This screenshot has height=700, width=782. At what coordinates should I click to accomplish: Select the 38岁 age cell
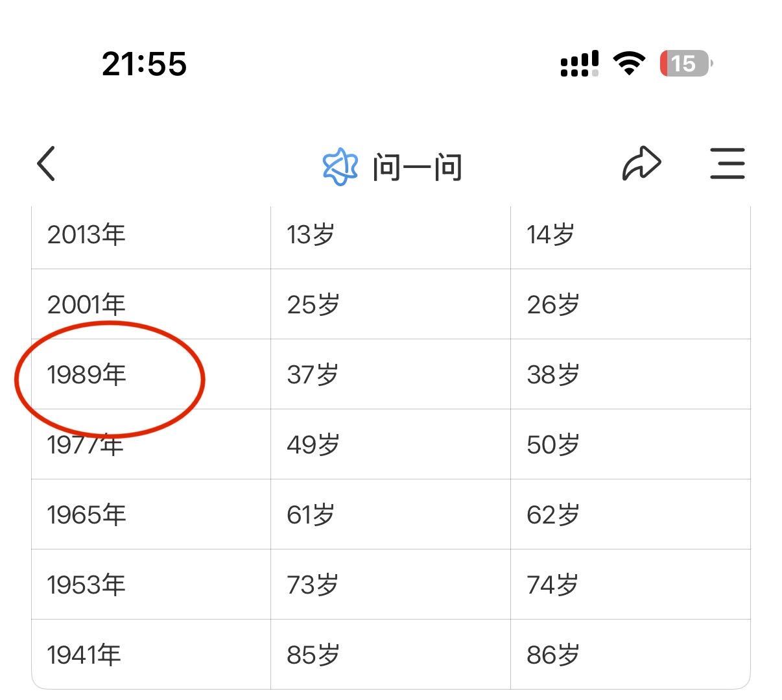point(552,375)
